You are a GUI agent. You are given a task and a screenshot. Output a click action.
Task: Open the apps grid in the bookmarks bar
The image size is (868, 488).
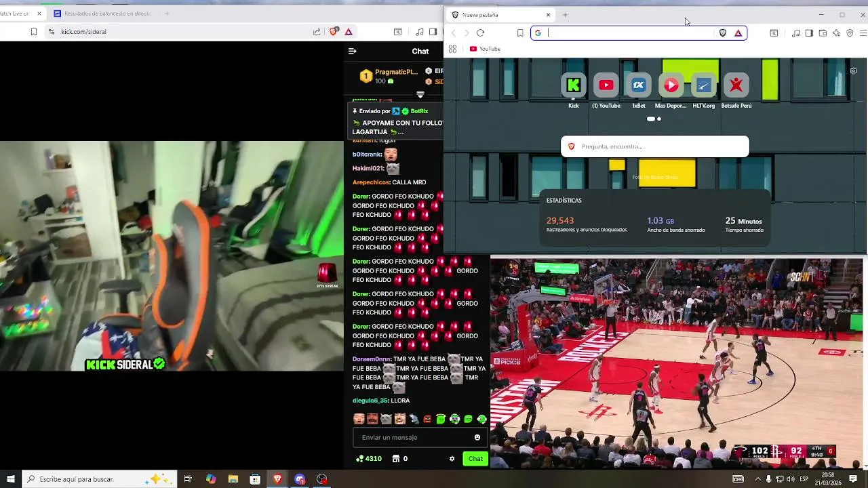click(452, 49)
